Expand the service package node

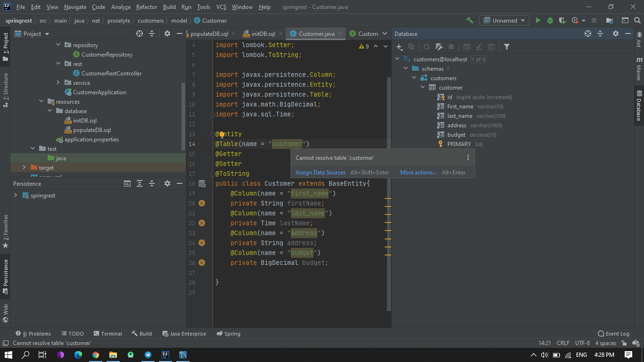[58, 82]
